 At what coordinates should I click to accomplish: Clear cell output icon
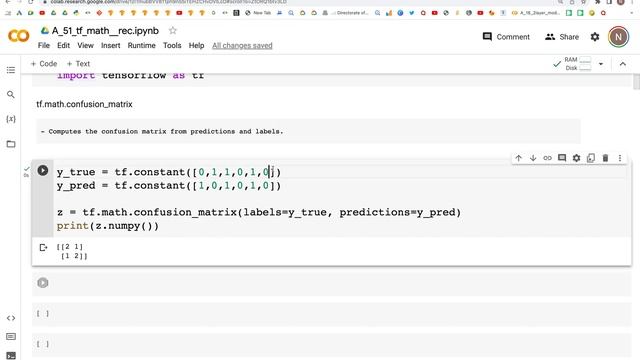[x=43, y=247]
